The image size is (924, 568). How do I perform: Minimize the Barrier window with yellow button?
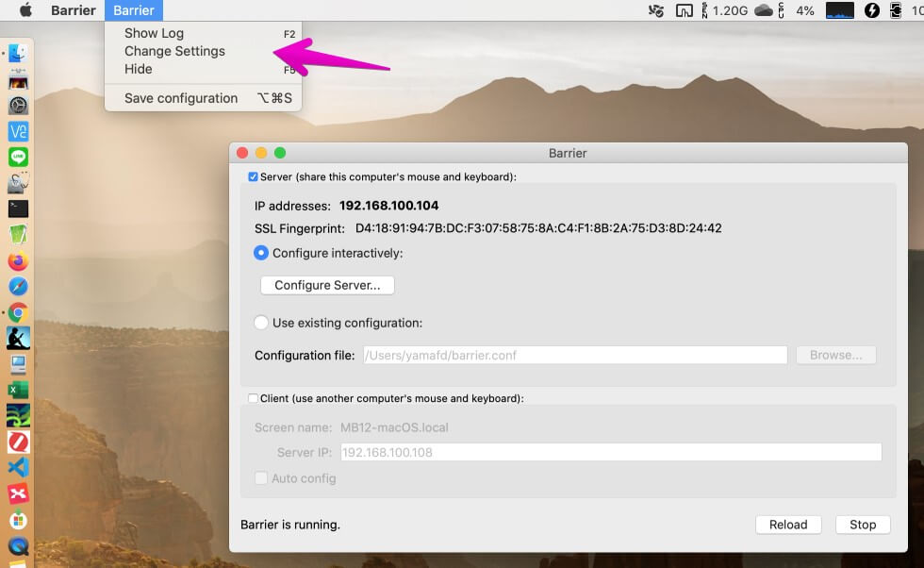click(x=261, y=153)
